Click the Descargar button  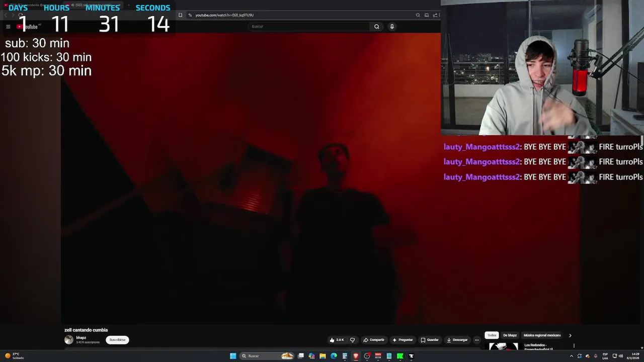click(x=457, y=340)
